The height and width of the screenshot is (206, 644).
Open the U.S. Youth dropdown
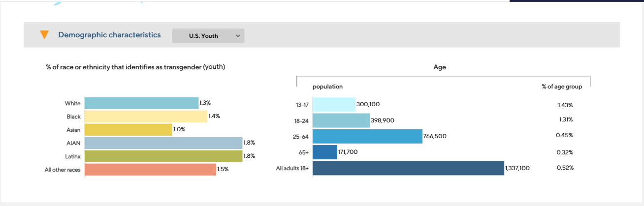[208, 36]
